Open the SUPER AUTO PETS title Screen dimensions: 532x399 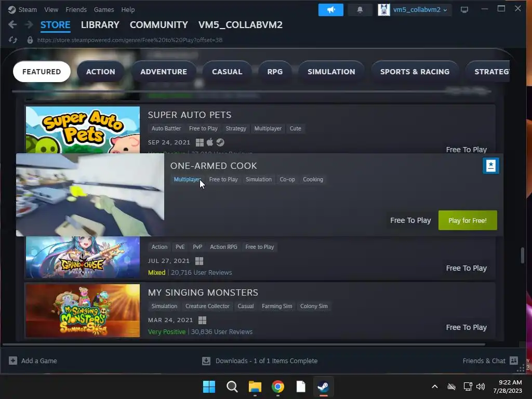pyautogui.click(x=190, y=115)
